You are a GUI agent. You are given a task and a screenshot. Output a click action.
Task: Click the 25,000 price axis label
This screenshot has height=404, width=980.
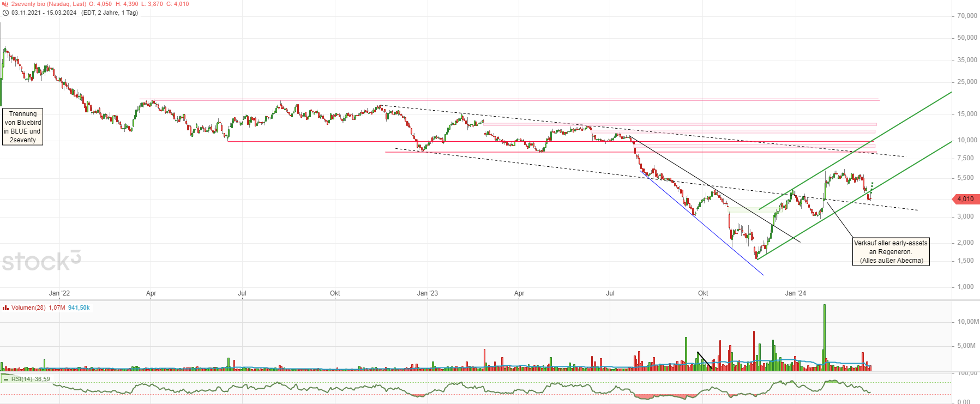(x=967, y=82)
